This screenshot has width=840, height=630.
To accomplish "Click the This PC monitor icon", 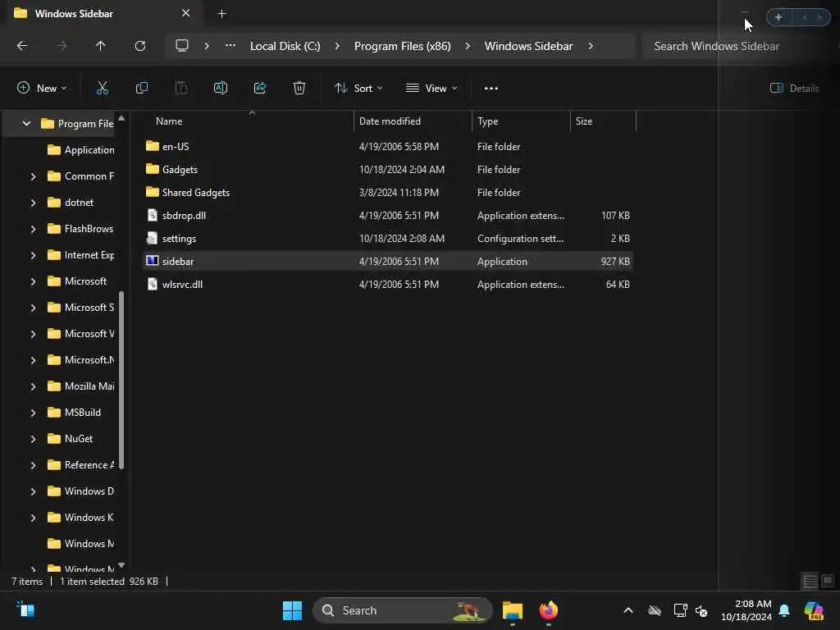I will tap(182, 46).
